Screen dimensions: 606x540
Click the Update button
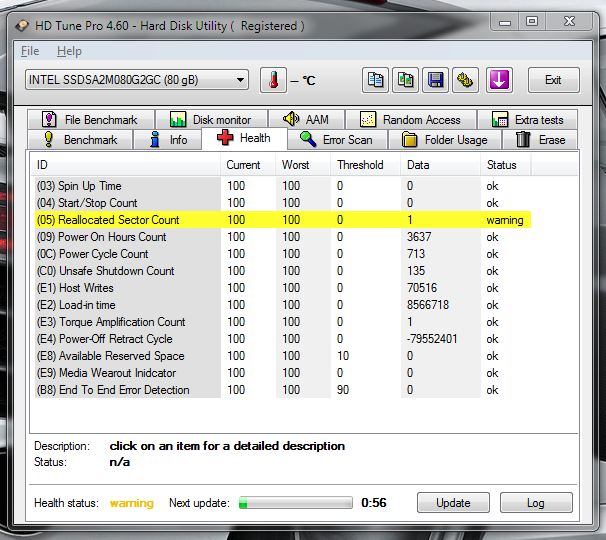pyautogui.click(x=453, y=503)
